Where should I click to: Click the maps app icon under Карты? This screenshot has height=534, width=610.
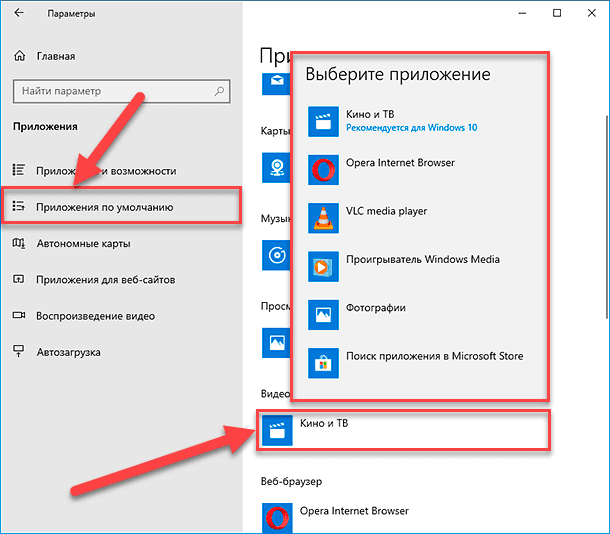pos(276,168)
